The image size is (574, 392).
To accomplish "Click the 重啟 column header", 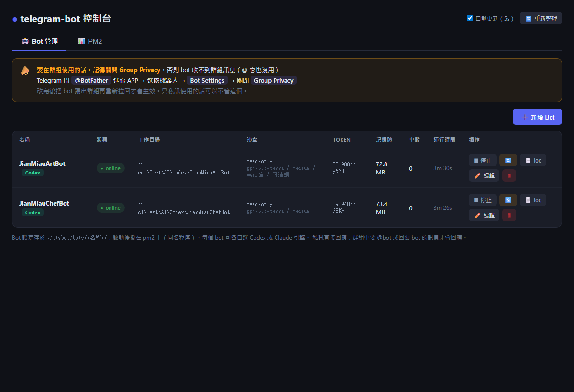I will [x=414, y=140].
